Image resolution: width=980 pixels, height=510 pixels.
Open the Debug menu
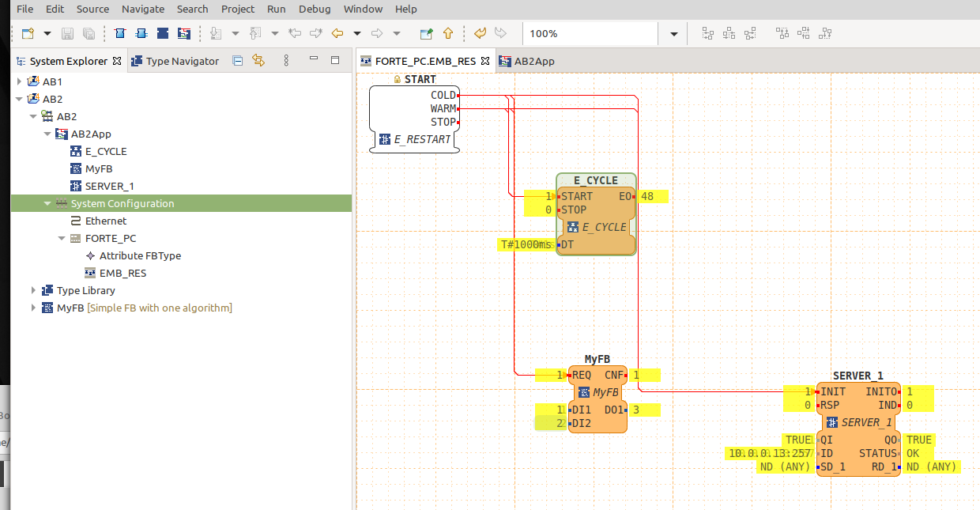click(315, 9)
